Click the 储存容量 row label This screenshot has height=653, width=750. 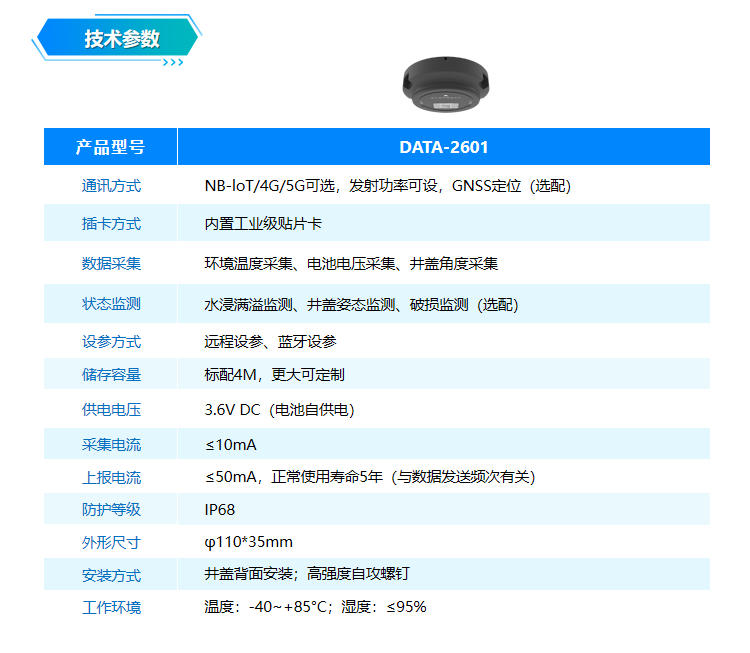coord(111,375)
